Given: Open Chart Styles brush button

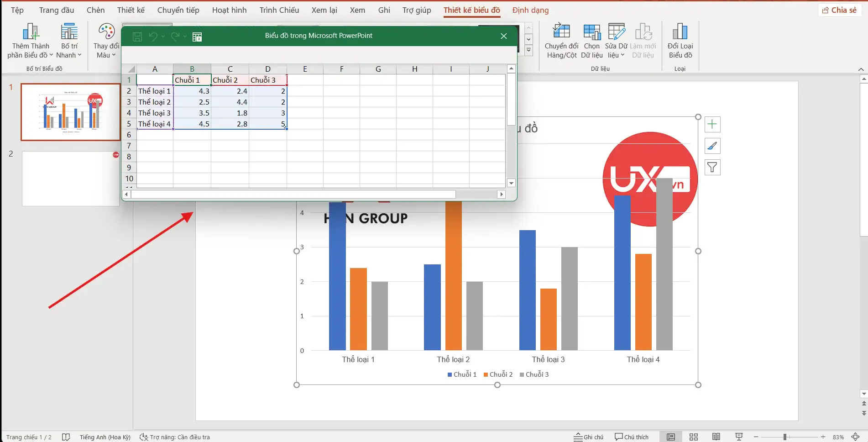Looking at the screenshot, I should (x=712, y=146).
